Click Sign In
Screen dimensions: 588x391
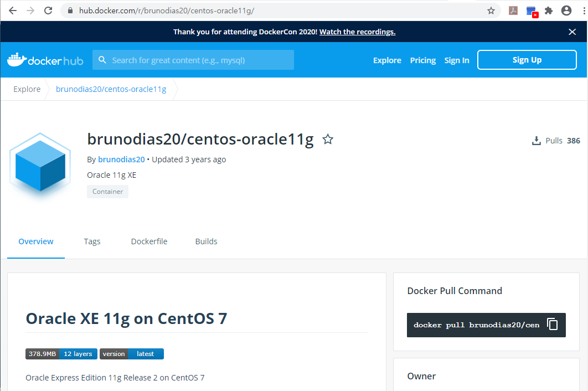click(x=457, y=60)
